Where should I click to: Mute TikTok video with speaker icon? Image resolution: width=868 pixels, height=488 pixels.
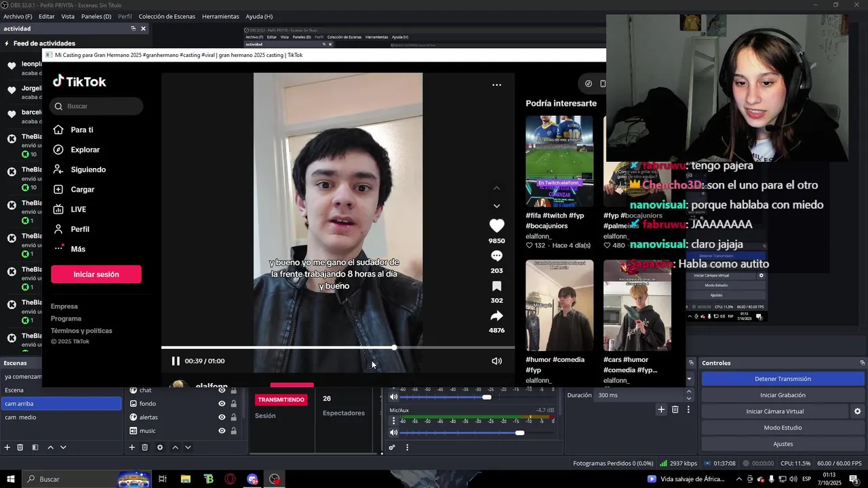[x=496, y=361]
